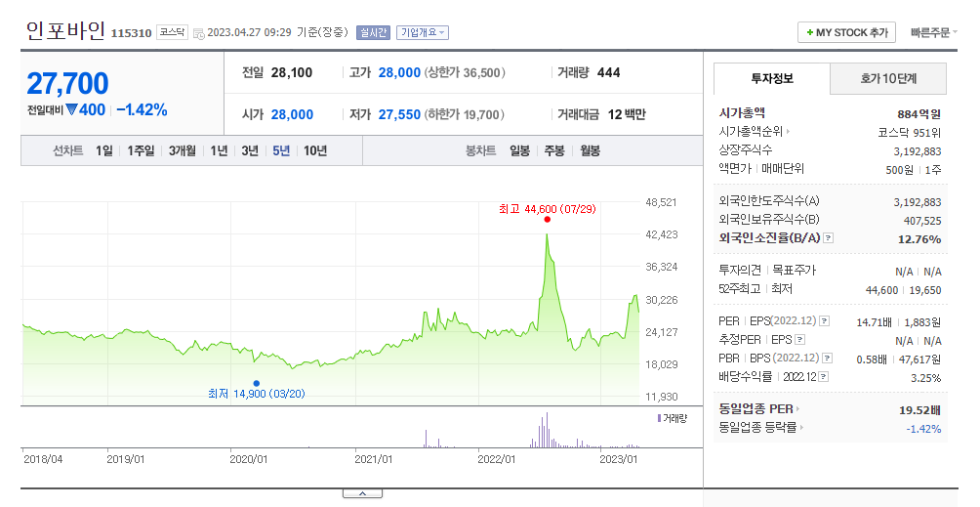Select the 1일 line chart period

point(104,150)
